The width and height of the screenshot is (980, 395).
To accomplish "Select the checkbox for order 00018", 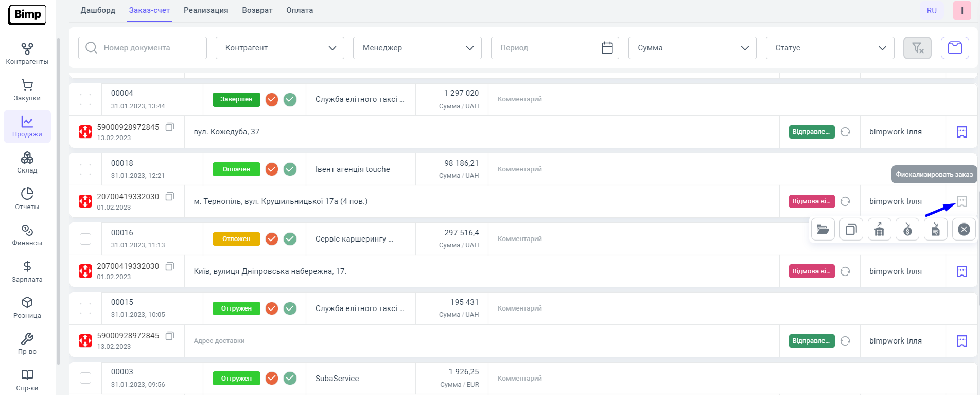I will pos(85,169).
